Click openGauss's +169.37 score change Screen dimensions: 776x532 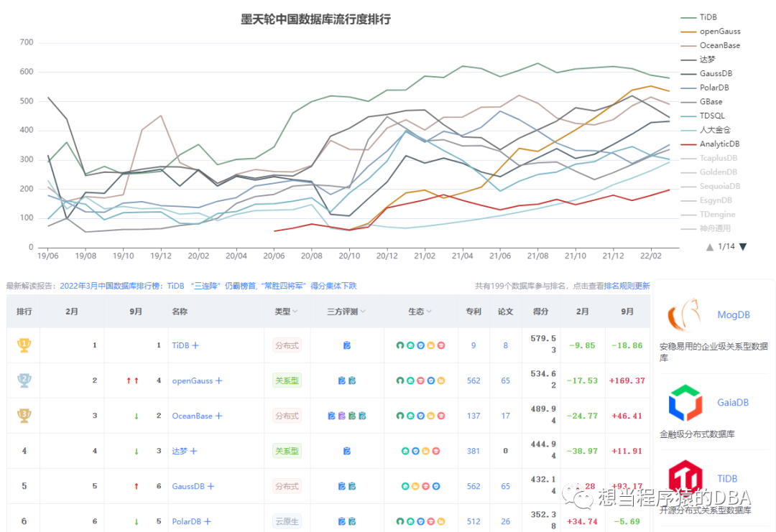pyautogui.click(x=627, y=381)
